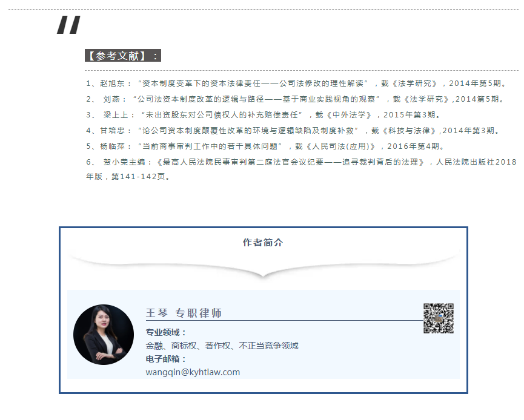
Task: Click the curved divider under 作者简介
Action: [264, 264]
